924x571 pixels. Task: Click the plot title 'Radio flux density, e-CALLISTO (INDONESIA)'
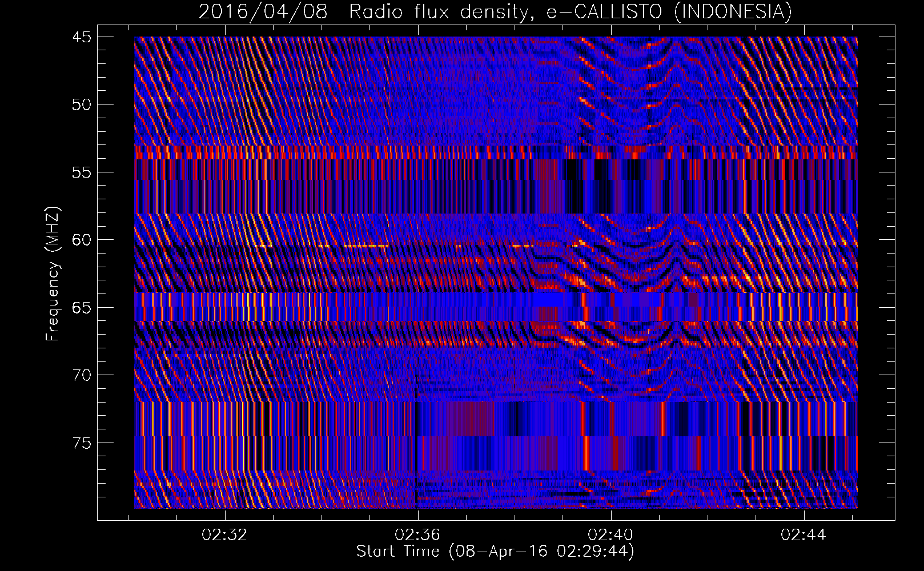pos(571,11)
